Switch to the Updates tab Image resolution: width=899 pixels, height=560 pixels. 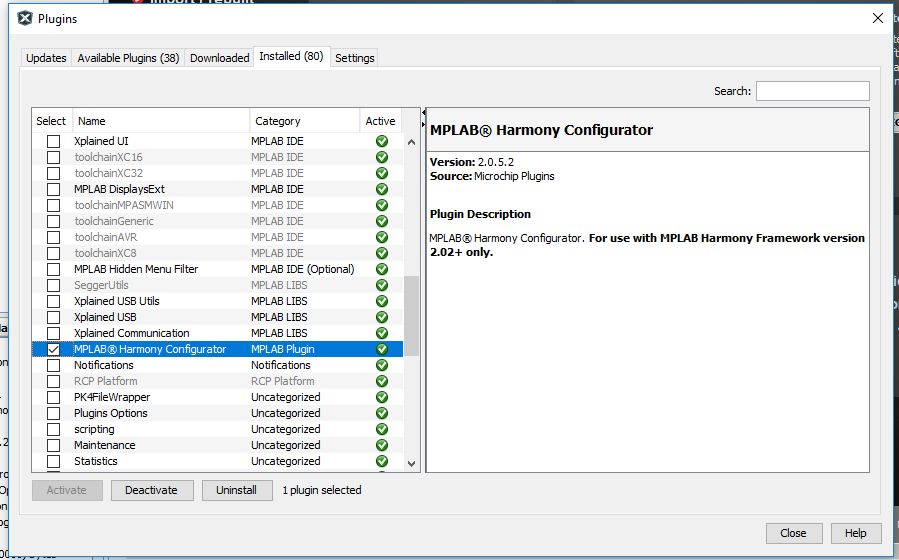(x=46, y=58)
